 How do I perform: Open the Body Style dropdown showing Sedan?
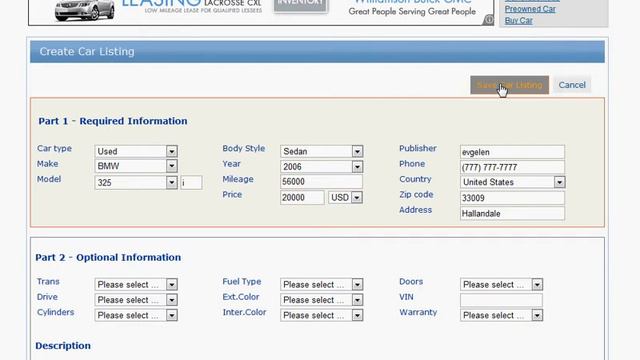[322, 151]
